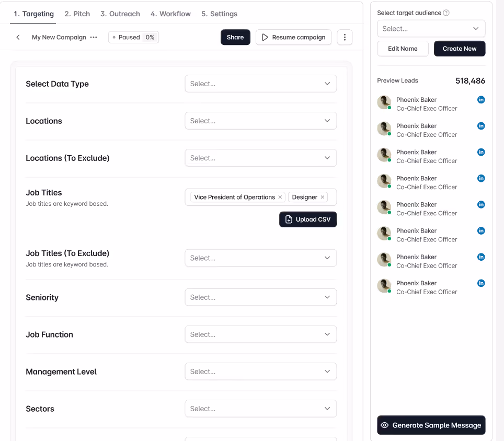The width and height of the screenshot is (504, 441).
Task: Open the Select target audience dropdown
Action: 431,29
